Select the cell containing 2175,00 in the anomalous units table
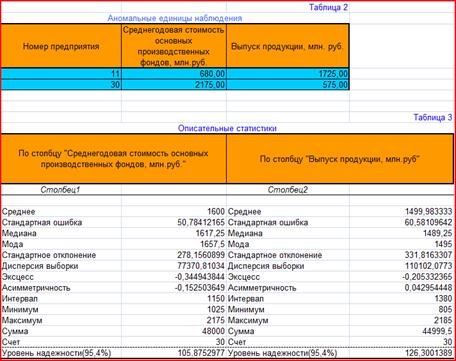The image size is (456, 361). (174, 85)
